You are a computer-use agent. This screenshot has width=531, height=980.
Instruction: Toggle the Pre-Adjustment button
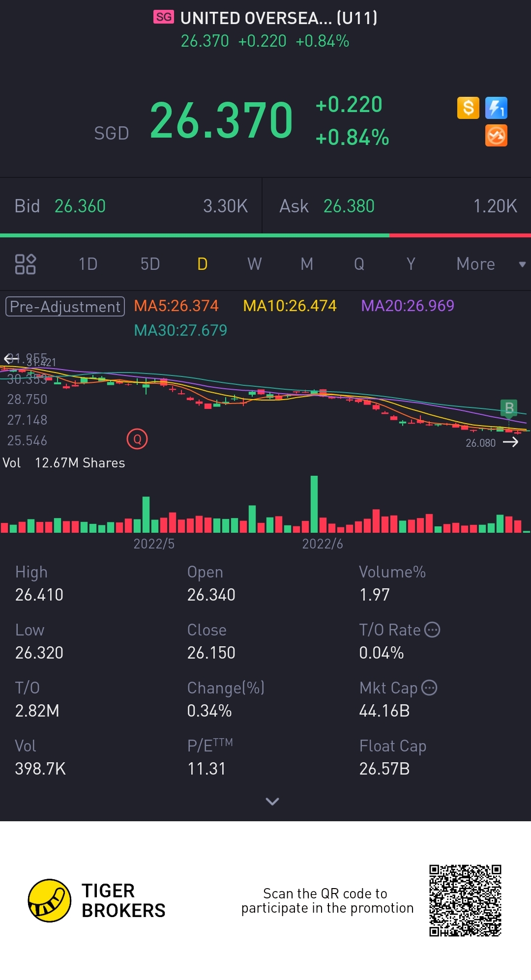(x=65, y=306)
